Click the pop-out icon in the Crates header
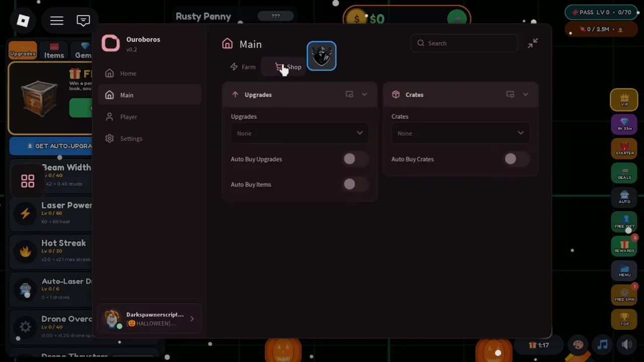 click(x=510, y=95)
